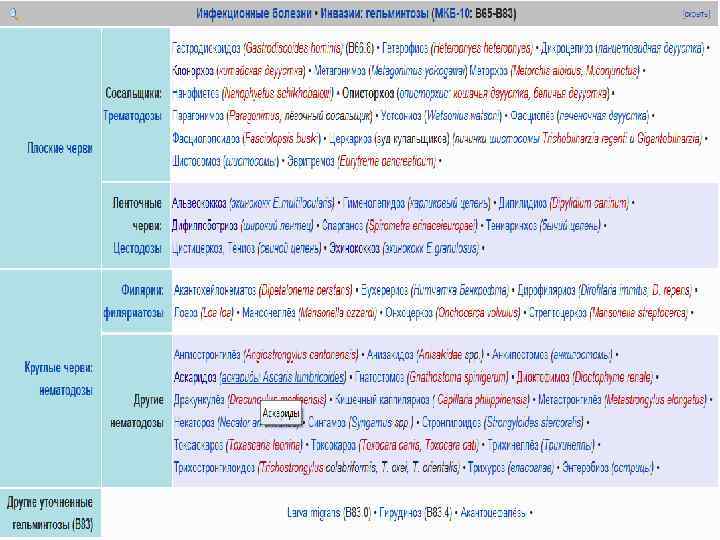Open the 'Цестодозы' link
Image resolution: width=720 pixels, height=540 pixels.
(137, 248)
